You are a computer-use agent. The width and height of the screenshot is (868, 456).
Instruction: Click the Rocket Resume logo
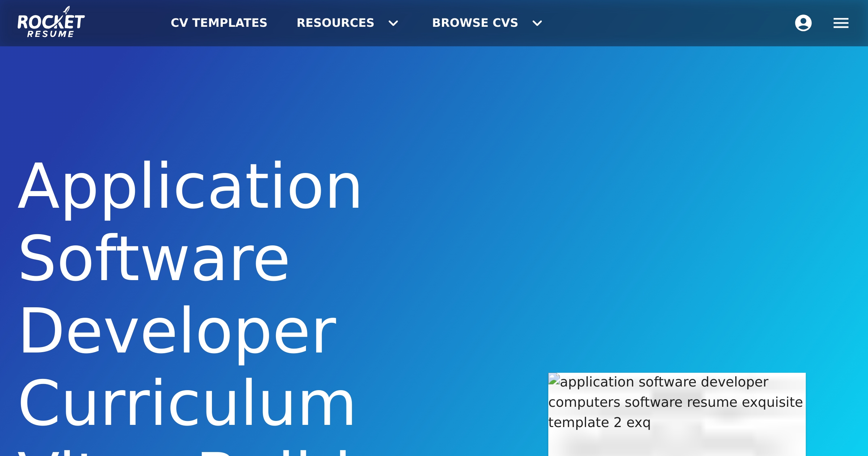click(51, 22)
